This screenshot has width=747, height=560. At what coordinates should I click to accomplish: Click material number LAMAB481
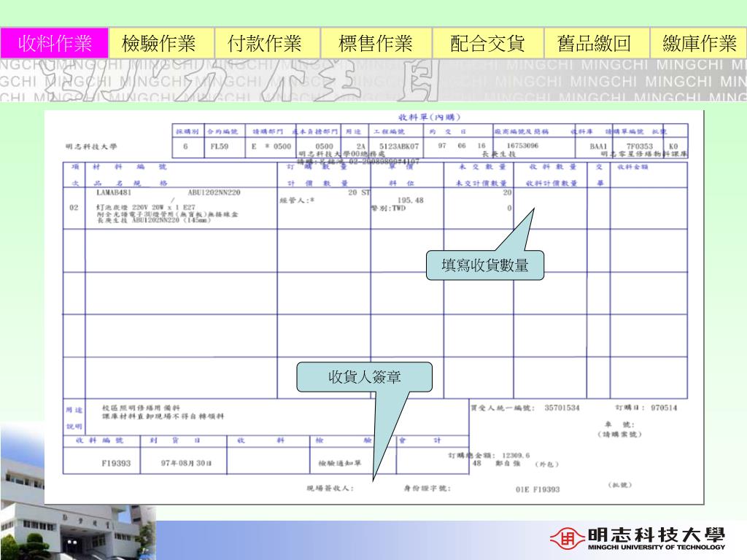[113, 192]
